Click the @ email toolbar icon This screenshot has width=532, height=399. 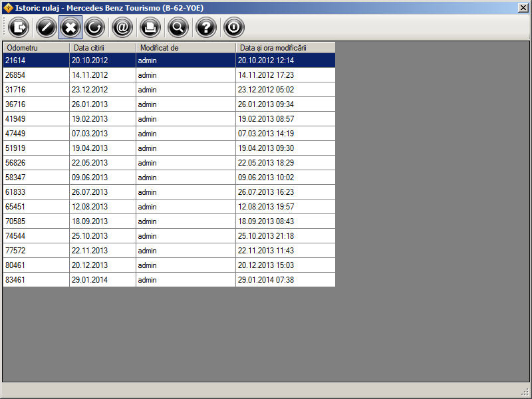tap(122, 27)
